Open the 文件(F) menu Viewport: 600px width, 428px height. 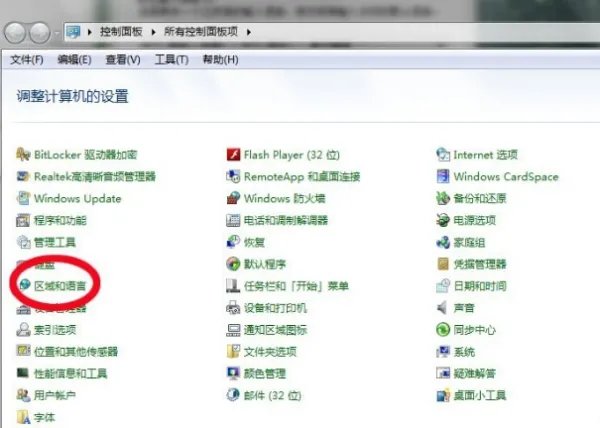pos(27,60)
